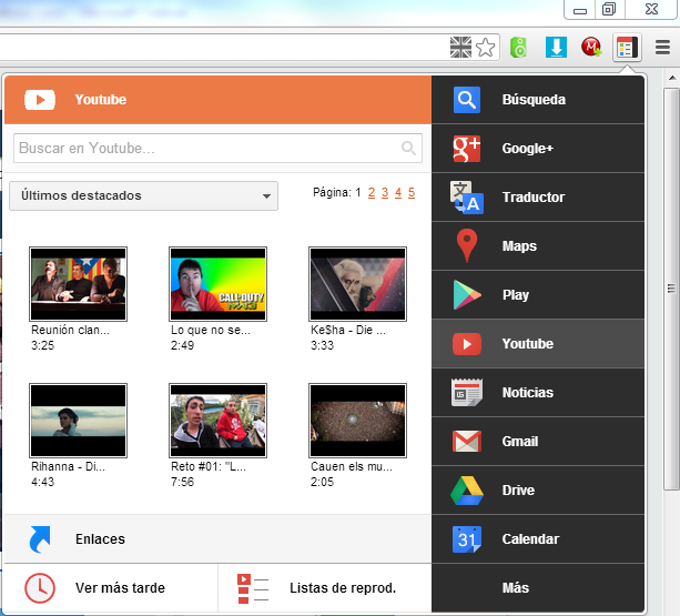
Task: Select Búsqueda label in sidebar
Action: click(534, 100)
